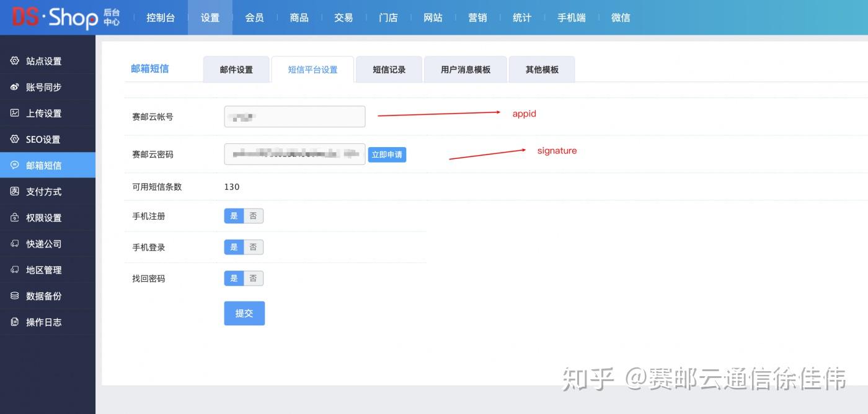Select 权限设置 in the sidebar
The width and height of the screenshot is (868, 414).
click(48, 217)
